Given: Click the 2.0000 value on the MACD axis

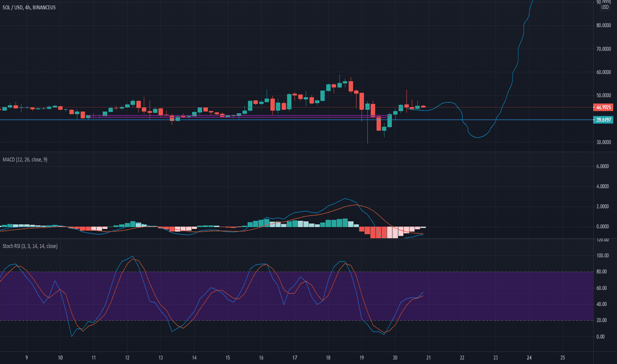Looking at the screenshot, I should (x=602, y=206).
